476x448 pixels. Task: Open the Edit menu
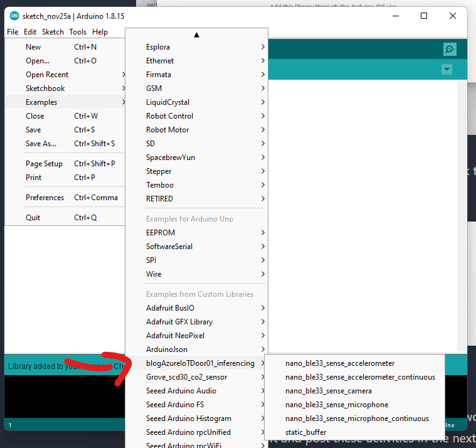pos(30,32)
